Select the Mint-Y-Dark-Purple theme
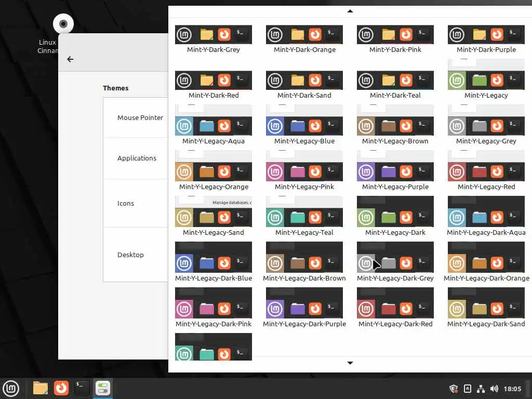This screenshot has height=399, width=532. pyautogui.click(x=486, y=35)
